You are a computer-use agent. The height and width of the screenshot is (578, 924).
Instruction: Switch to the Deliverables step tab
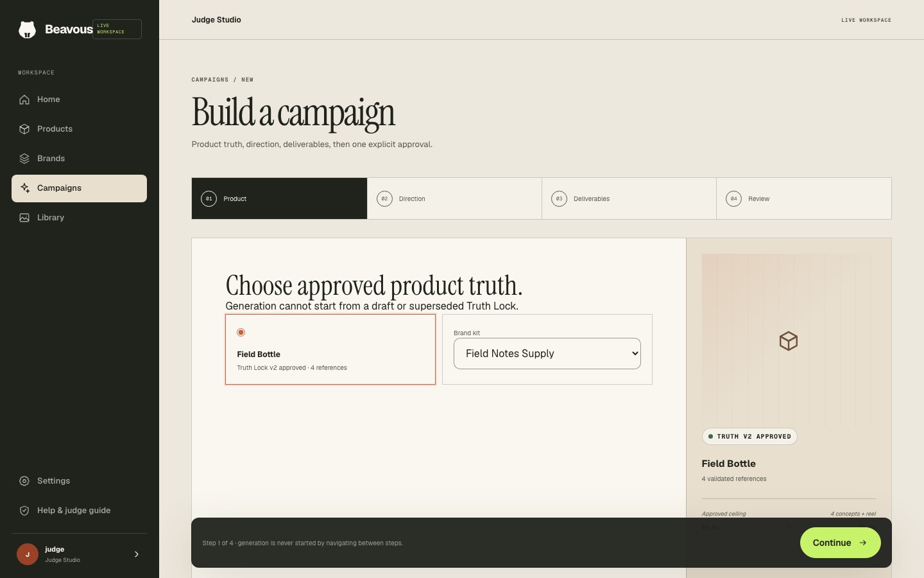[629, 198]
